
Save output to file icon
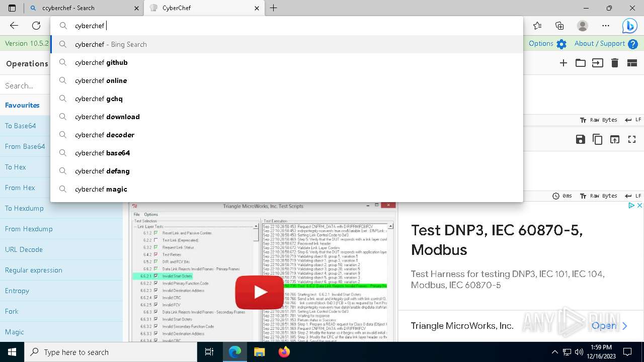(581, 139)
